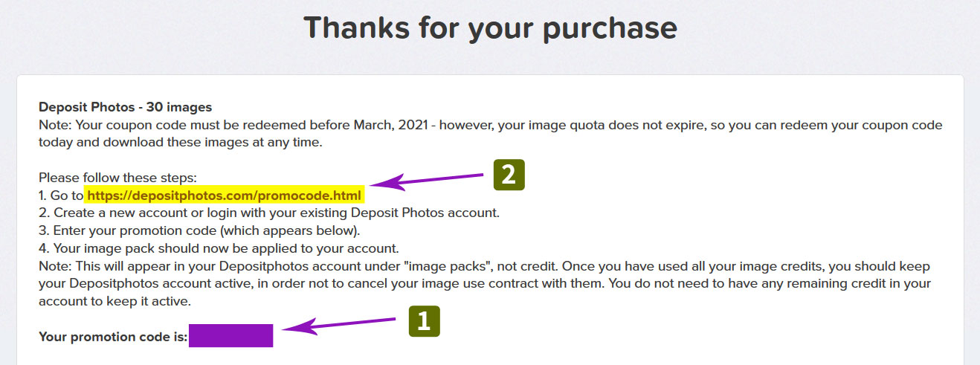Screen dimensions: 980x365
Task: Click step 3 "Enter your promotion code" line
Action: coord(199,230)
